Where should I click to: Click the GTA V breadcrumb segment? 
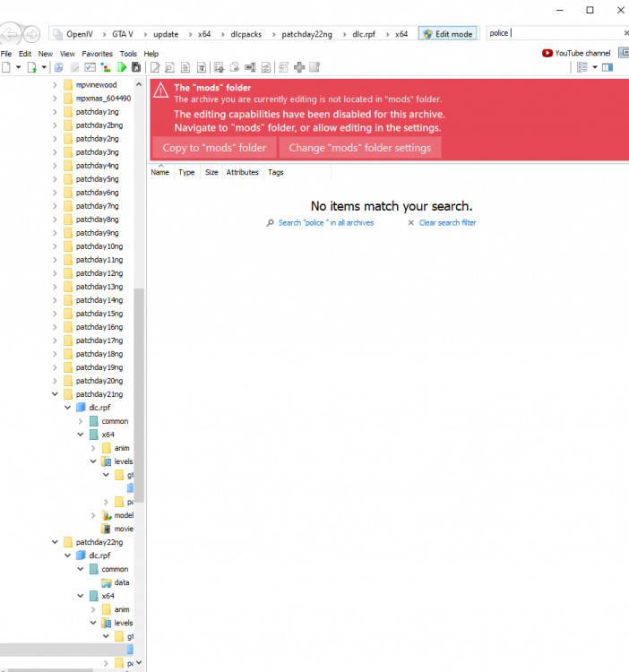[123, 34]
